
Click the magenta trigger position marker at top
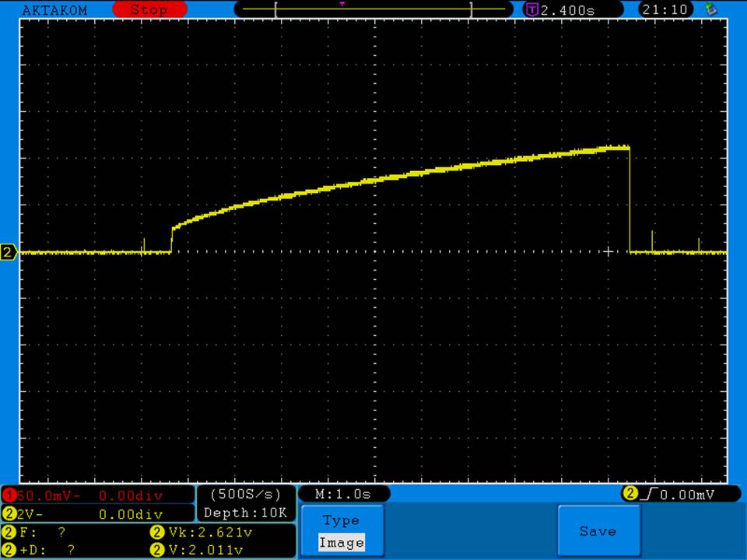[x=342, y=4]
